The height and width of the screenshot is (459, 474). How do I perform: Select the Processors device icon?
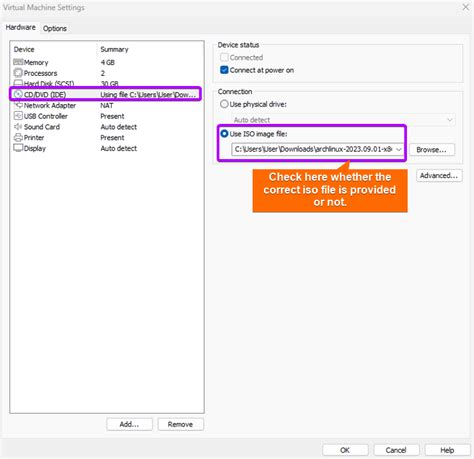[x=18, y=73]
